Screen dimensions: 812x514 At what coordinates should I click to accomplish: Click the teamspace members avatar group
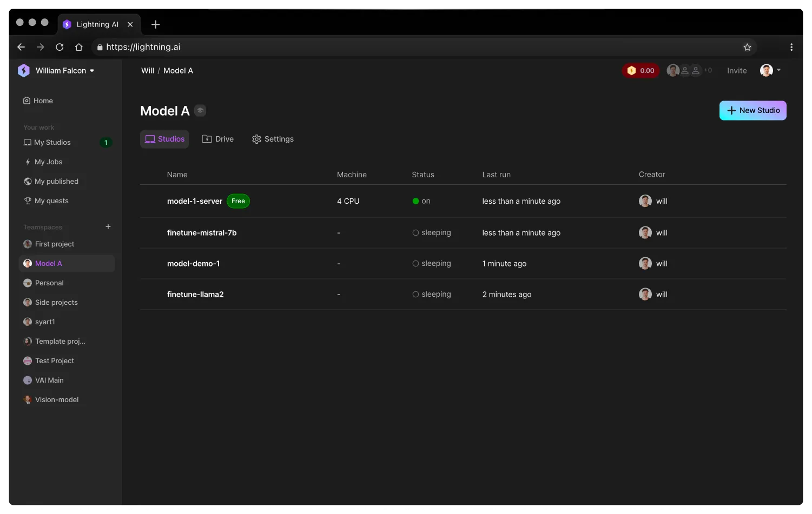click(689, 71)
